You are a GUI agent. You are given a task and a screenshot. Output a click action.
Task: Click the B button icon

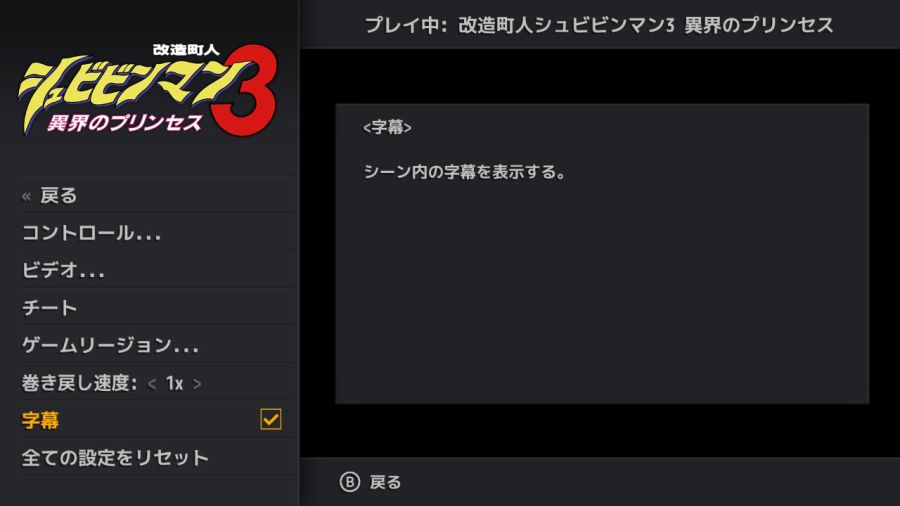coord(350,482)
